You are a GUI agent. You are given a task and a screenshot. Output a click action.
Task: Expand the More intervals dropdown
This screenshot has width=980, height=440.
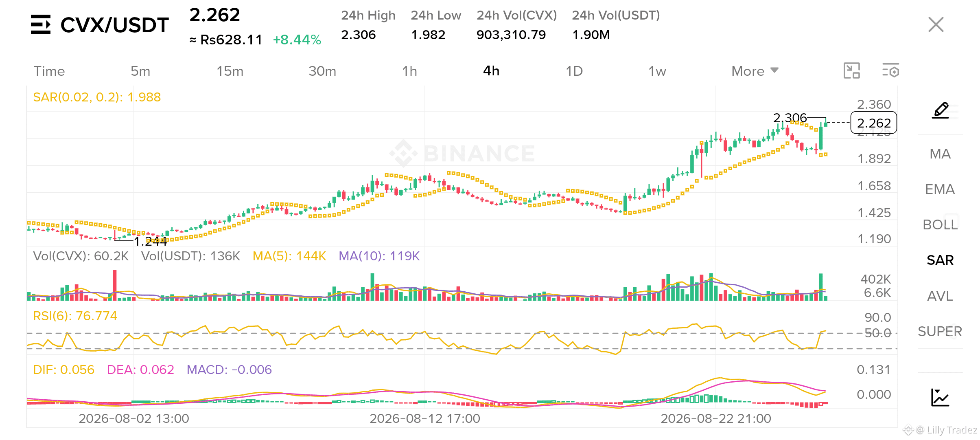755,71
